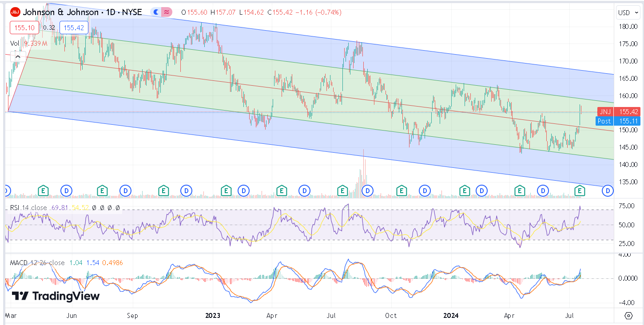Open the April 2024 earnings E marker
644x325 pixels.
(x=519, y=191)
